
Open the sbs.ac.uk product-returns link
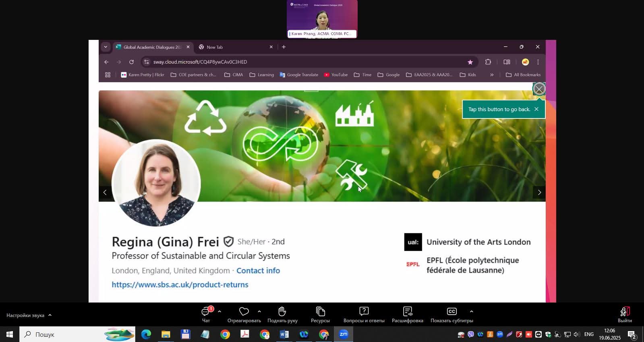point(180,285)
